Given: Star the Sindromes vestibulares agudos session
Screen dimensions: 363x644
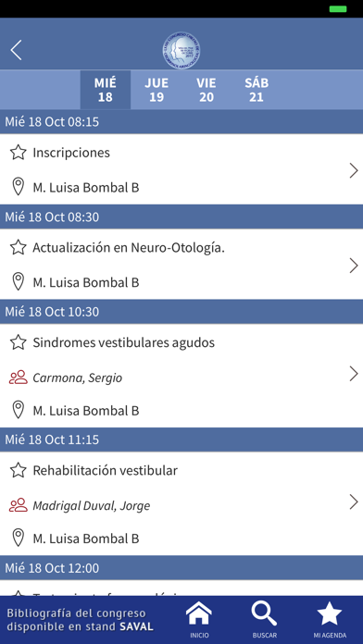Looking at the screenshot, I should [x=19, y=342].
